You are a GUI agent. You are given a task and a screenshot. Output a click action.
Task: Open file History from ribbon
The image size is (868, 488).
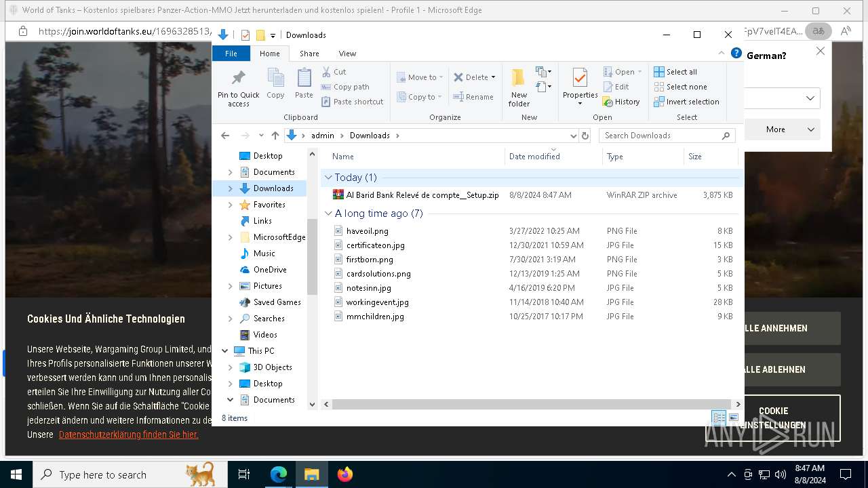[620, 102]
